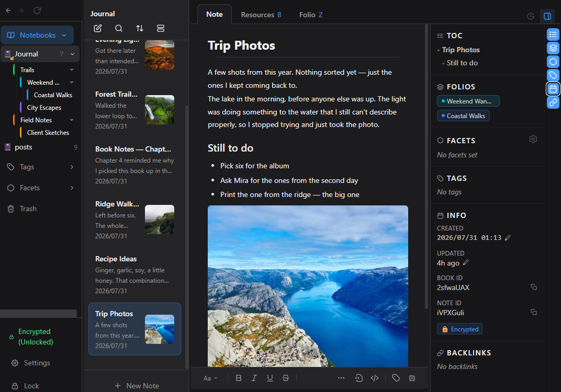This screenshot has width=561, height=392.
Task: Click the Trip Photos note thumbnail
Action: tap(160, 329)
